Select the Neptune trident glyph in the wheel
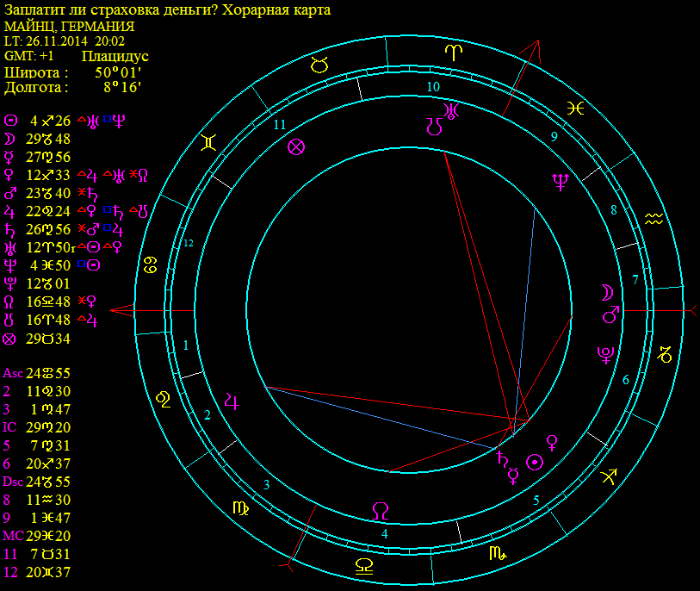This screenshot has height=591, width=700. (x=561, y=180)
